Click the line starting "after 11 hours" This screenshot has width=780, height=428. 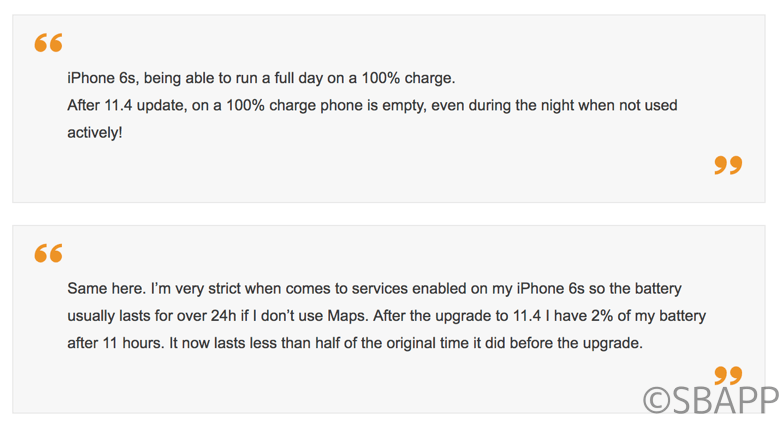[355, 343]
